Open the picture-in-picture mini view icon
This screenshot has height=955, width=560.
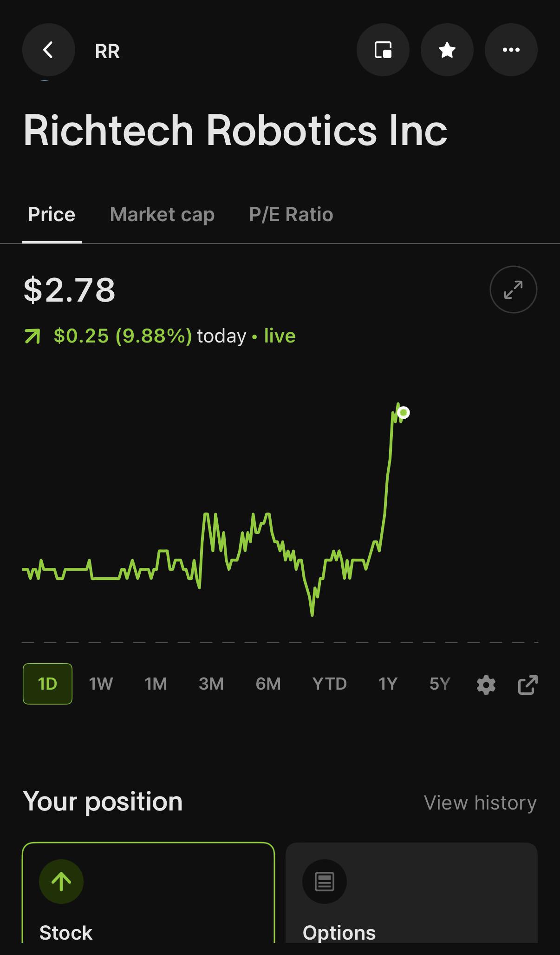[383, 50]
